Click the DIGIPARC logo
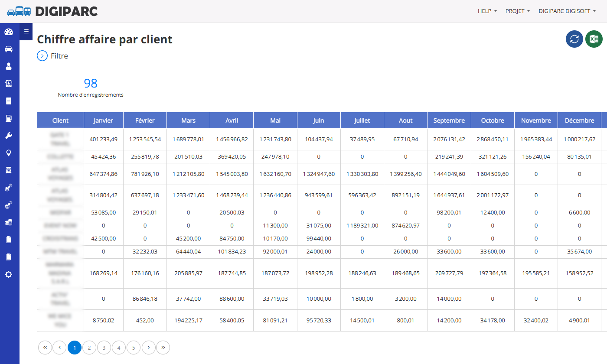 tap(52, 11)
